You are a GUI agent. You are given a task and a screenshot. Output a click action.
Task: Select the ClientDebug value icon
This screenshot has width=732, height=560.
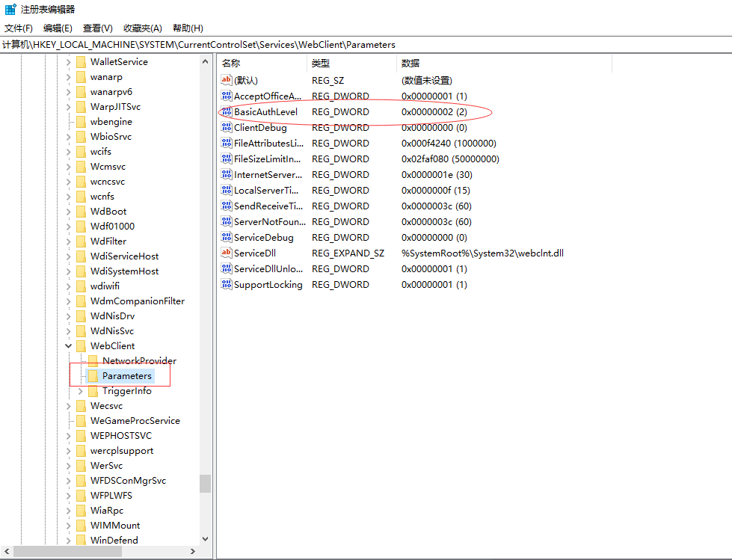(227, 128)
